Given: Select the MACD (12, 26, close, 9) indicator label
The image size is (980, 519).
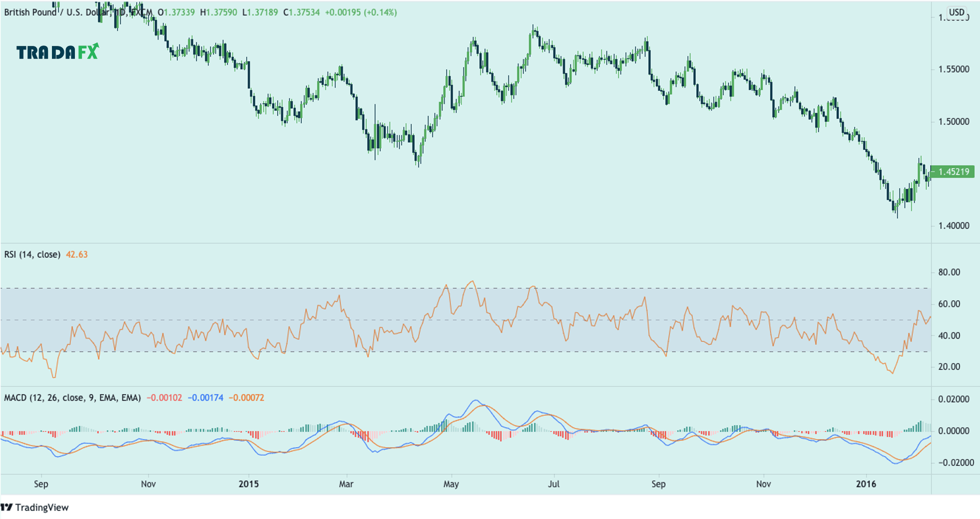Looking at the screenshot, I should click(72, 398).
